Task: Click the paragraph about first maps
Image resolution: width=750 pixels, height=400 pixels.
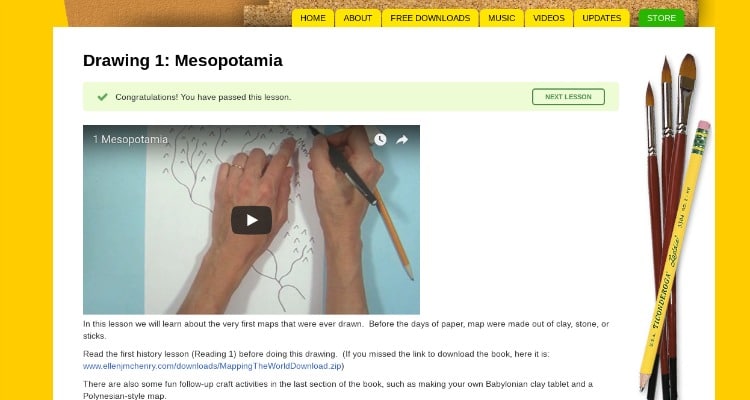Action: click(346, 330)
